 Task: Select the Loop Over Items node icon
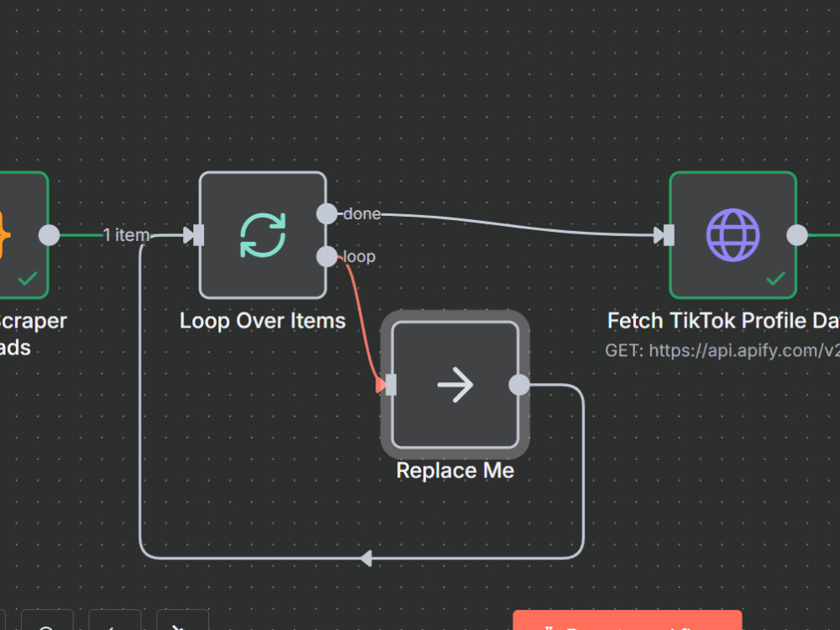click(262, 235)
